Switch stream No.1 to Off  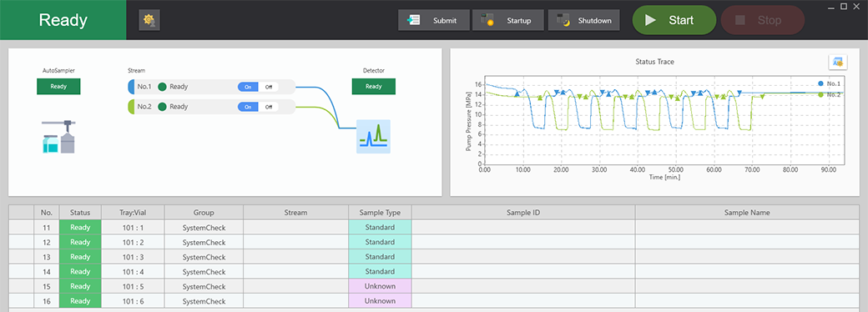pos(269,87)
